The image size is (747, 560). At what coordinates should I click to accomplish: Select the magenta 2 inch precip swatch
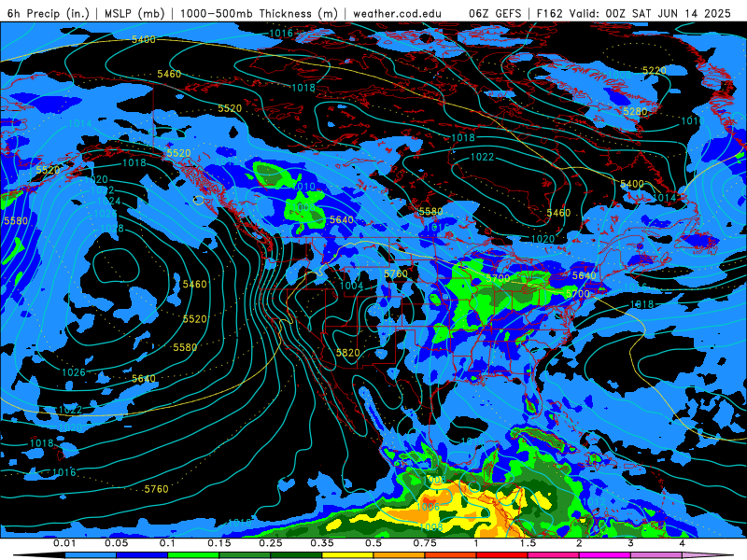[605, 555]
